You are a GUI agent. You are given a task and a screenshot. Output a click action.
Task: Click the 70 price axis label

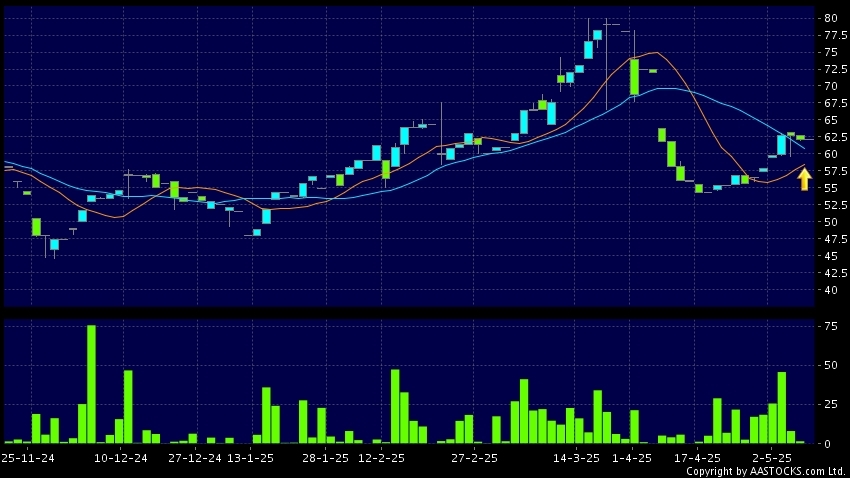pos(830,86)
